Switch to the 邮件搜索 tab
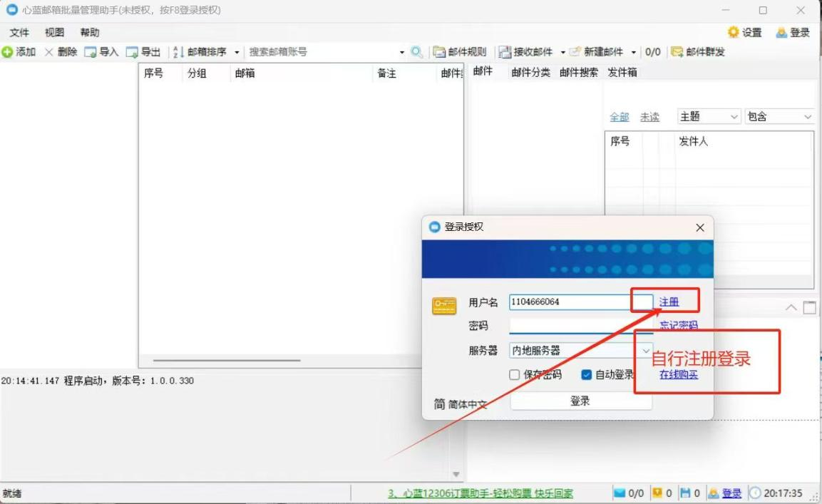822x504 pixels. 579,73
